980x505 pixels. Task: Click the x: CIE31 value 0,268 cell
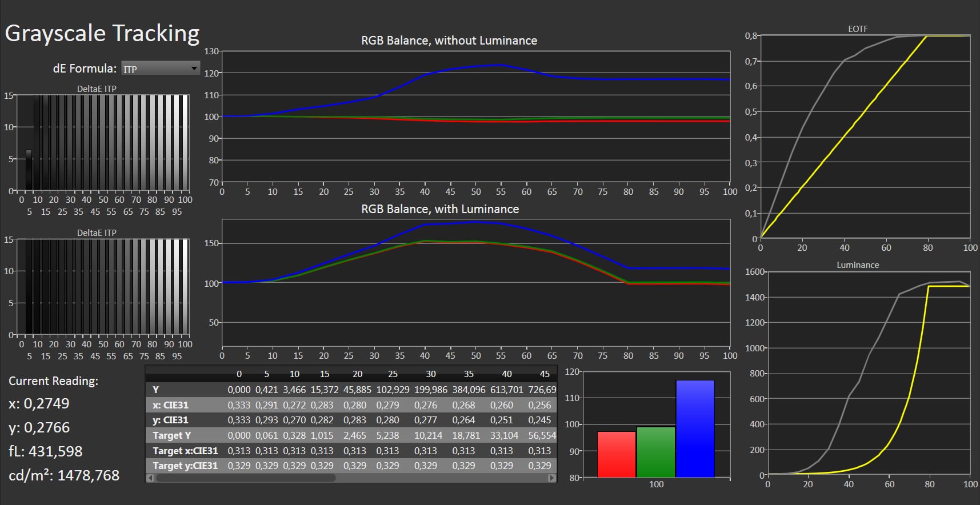[463, 405]
